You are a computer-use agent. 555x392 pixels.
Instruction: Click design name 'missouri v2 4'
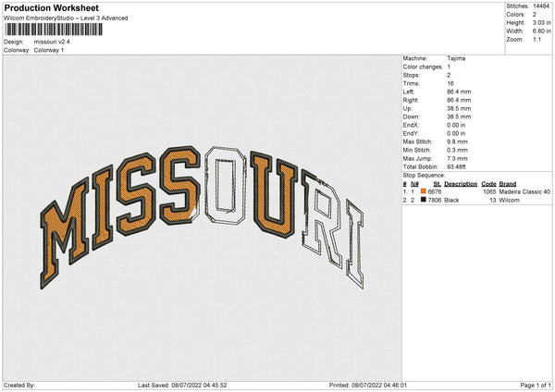(52, 42)
